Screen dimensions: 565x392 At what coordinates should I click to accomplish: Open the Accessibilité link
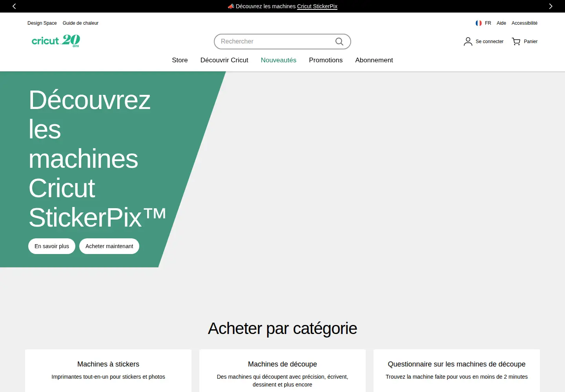coord(524,23)
